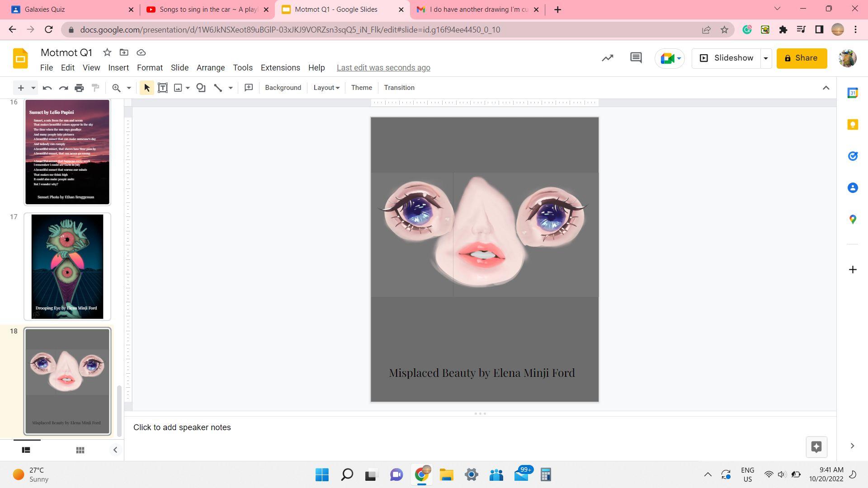Switch to grid view of slides

click(x=80, y=450)
